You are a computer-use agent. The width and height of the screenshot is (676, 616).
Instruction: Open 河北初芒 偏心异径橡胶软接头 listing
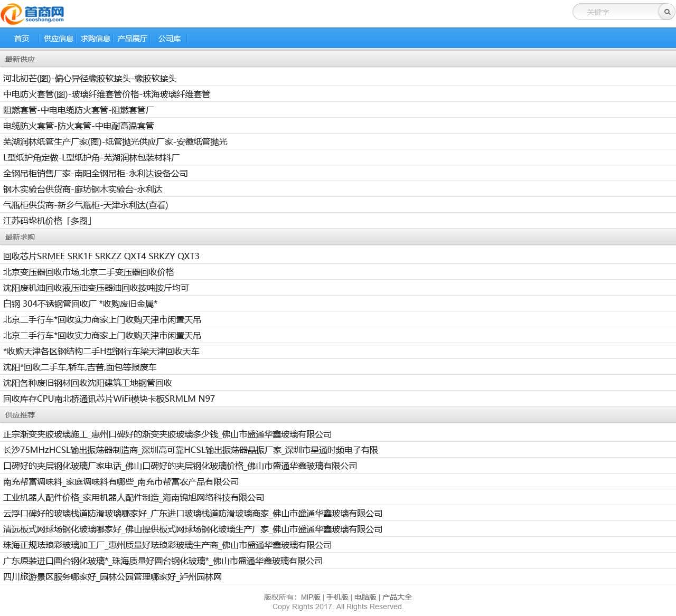click(x=90, y=78)
